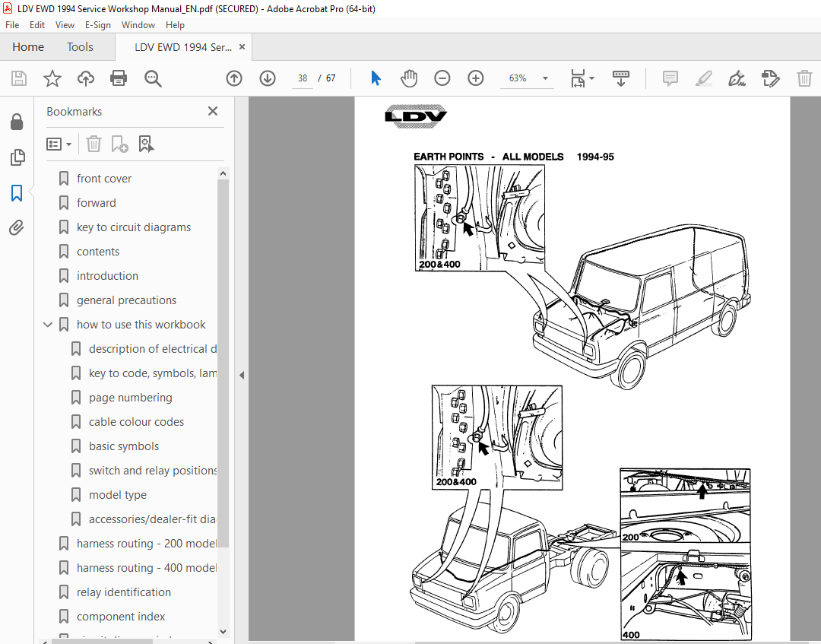Open 'relay identification' bookmark
The width and height of the screenshot is (821, 644).
coord(124,593)
